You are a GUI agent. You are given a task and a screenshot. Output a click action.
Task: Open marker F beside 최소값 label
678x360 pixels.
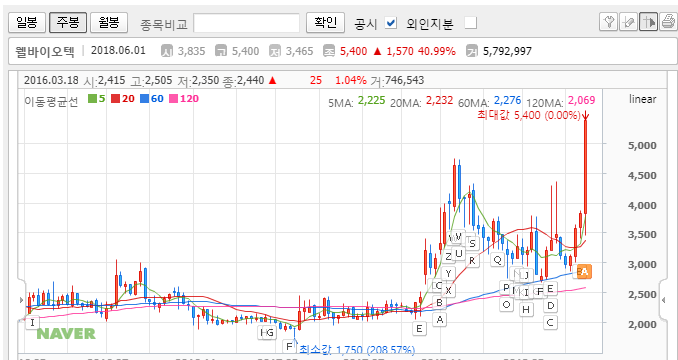coord(289,346)
